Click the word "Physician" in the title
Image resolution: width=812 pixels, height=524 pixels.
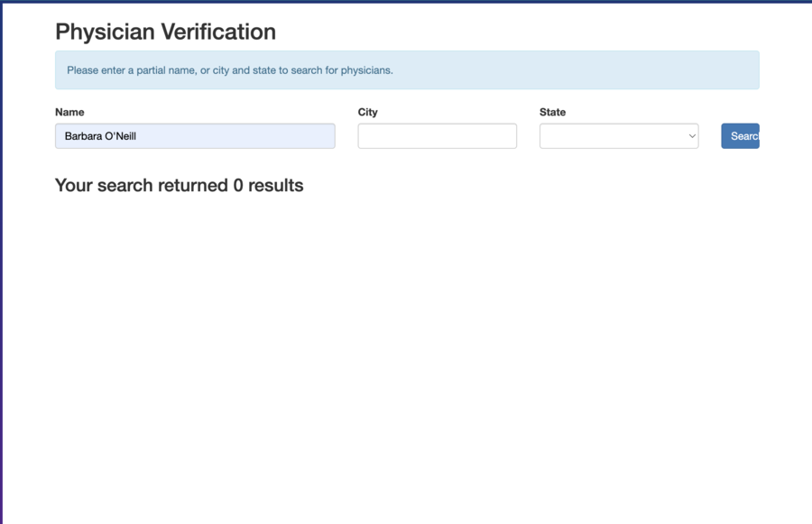pyautogui.click(x=105, y=32)
